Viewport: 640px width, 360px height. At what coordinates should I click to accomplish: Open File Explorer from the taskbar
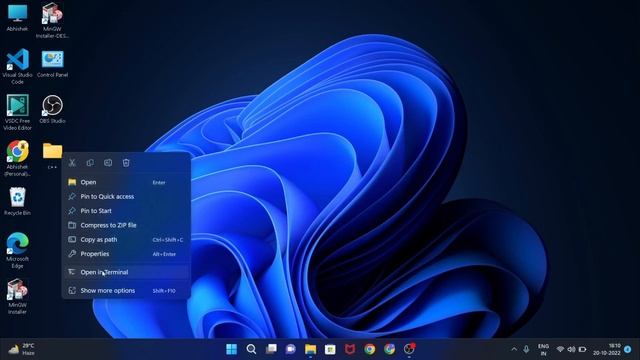click(311, 349)
